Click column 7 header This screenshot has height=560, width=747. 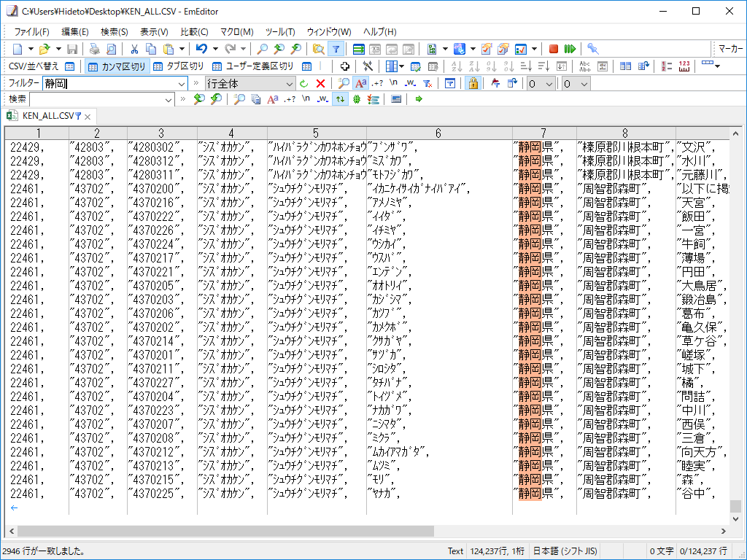(x=543, y=133)
